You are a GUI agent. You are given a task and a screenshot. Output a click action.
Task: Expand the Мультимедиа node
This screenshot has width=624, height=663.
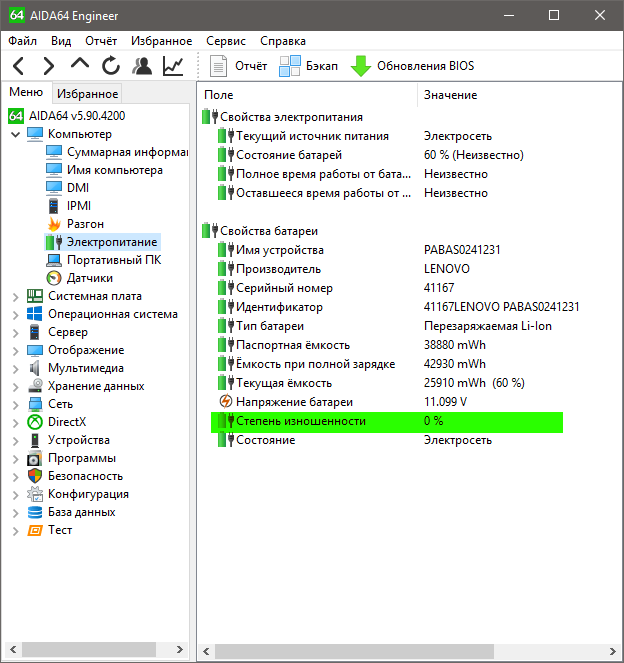tap(16, 369)
